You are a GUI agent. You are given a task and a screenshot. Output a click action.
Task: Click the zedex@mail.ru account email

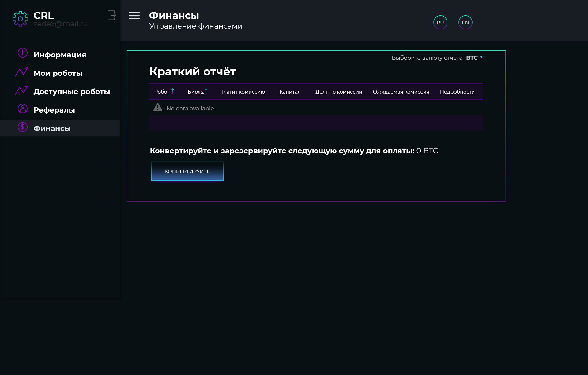pyautogui.click(x=61, y=24)
